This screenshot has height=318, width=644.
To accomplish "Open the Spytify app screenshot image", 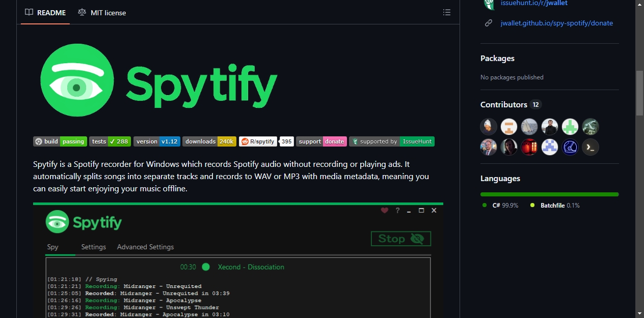I will pyautogui.click(x=238, y=261).
